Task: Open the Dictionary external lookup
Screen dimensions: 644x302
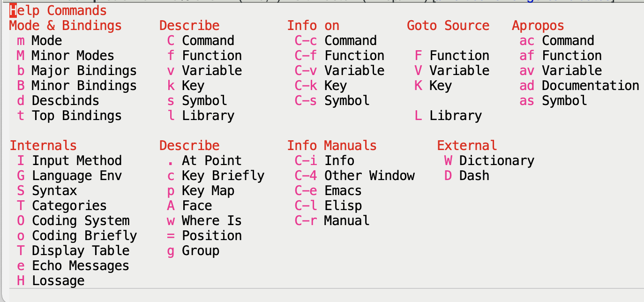Action: click(496, 161)
